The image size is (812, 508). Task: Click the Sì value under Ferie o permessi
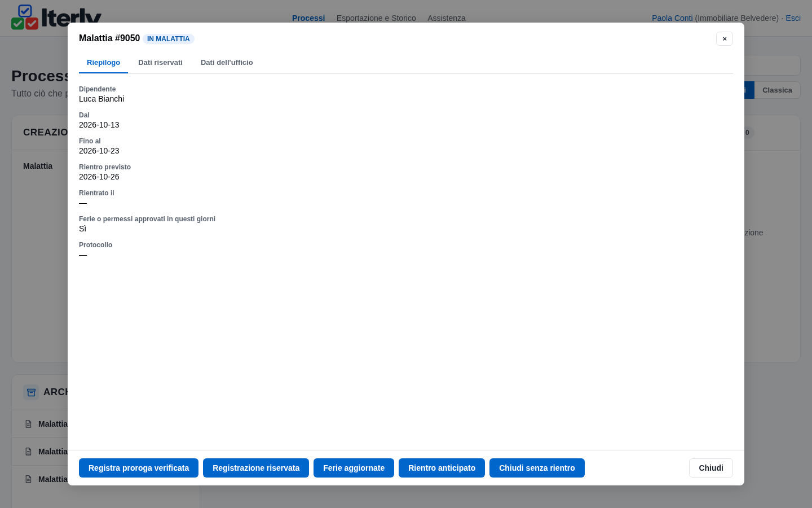pos(82,229)
